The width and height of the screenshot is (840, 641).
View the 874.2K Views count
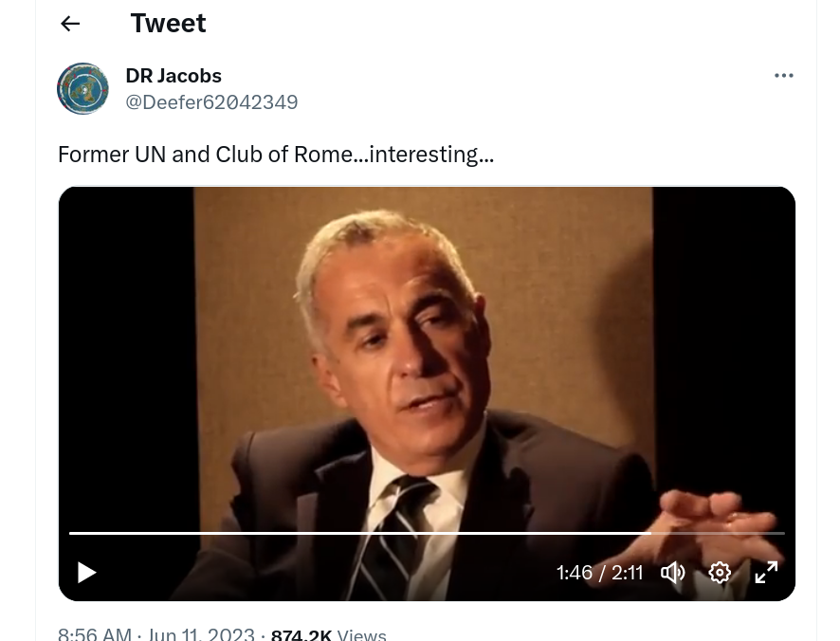[328, 635]
